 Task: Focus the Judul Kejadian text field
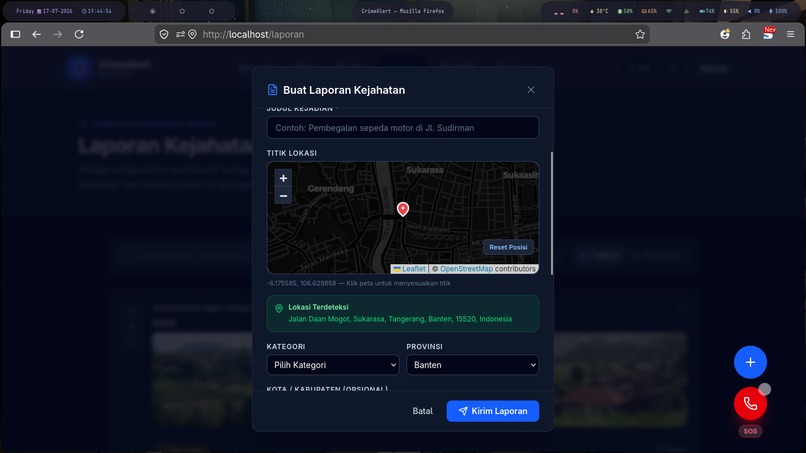click(x=402, y=128)
